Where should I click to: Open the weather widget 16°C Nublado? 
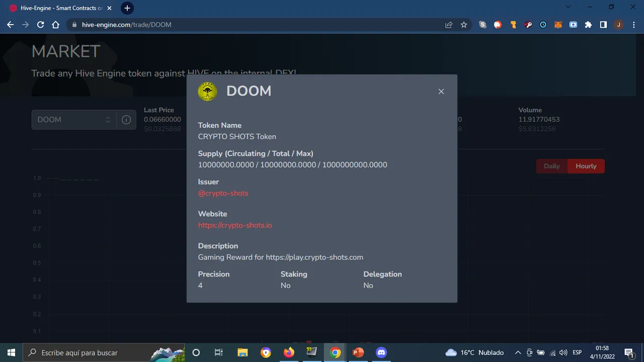point(475,352)
